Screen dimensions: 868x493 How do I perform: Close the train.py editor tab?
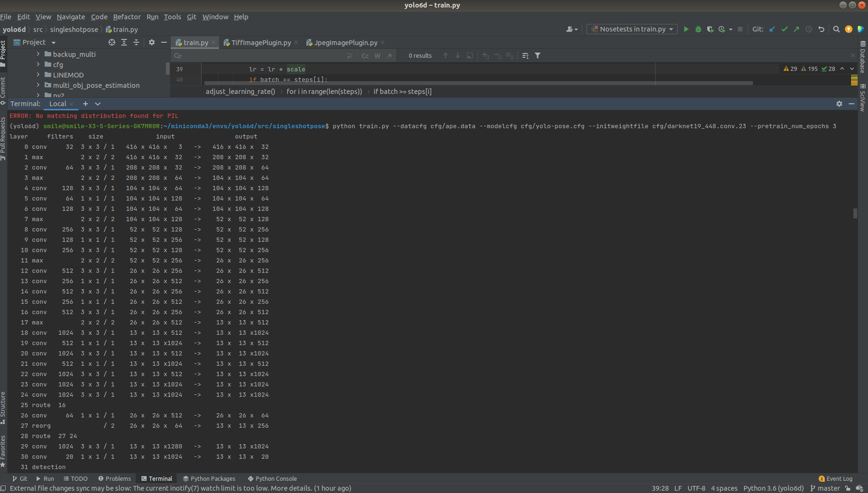pyautogui.click(x=213, y=42)
